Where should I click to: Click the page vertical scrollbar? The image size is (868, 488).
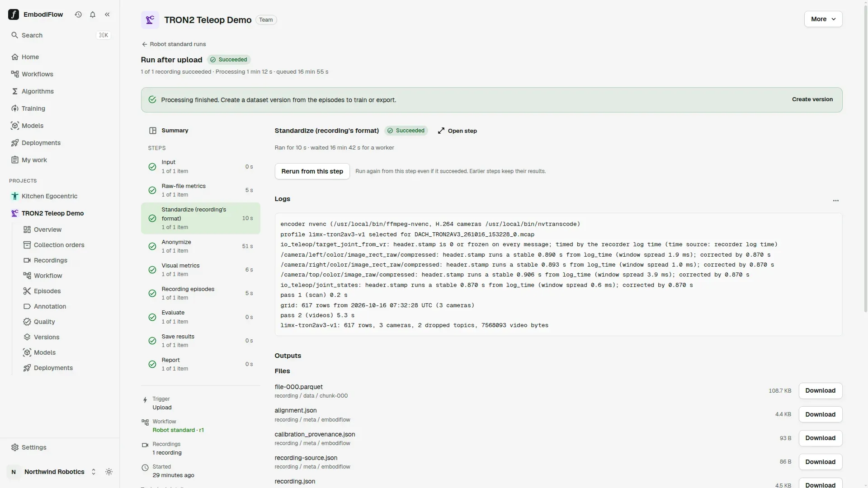[x=865, y=158]
